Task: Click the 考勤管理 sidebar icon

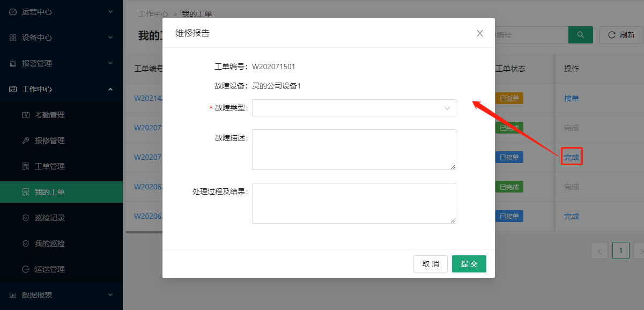Action: 25,115
